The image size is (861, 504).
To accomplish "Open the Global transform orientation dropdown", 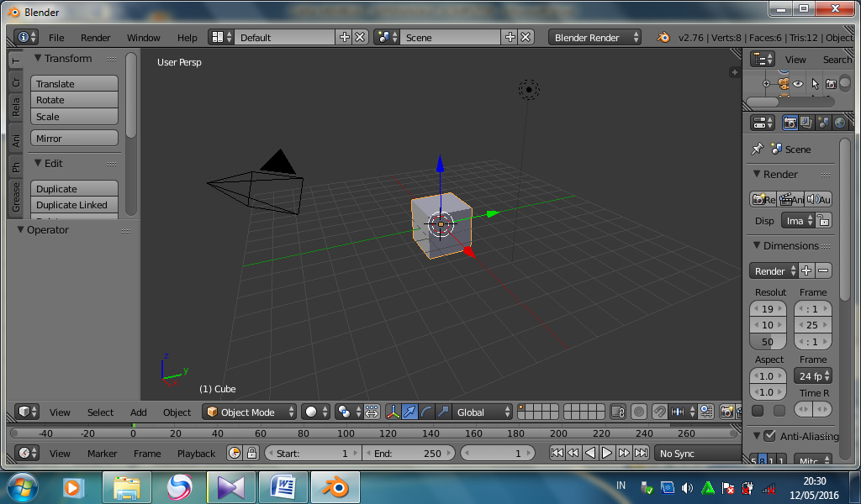I will click(x=483, y=412).
